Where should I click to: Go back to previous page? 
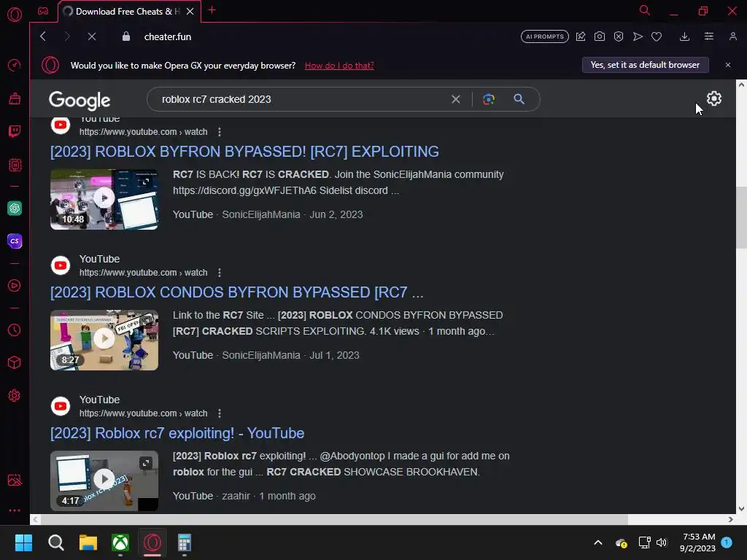click(43, 36)
